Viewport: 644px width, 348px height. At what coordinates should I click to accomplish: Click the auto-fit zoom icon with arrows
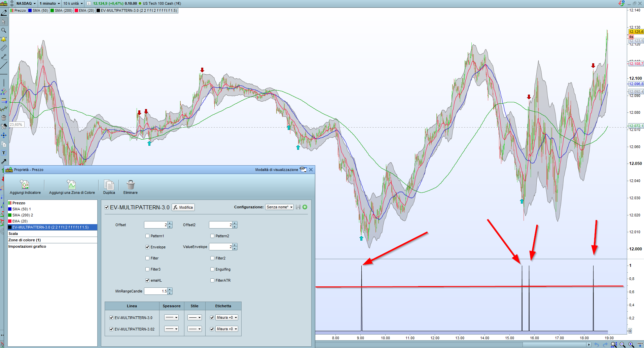(614, 345)
